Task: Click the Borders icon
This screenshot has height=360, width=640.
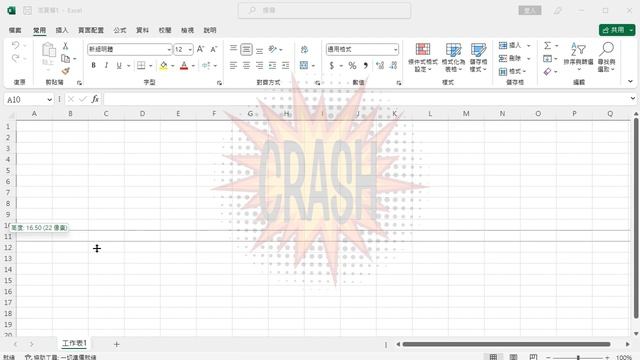Action: point(141,65)
